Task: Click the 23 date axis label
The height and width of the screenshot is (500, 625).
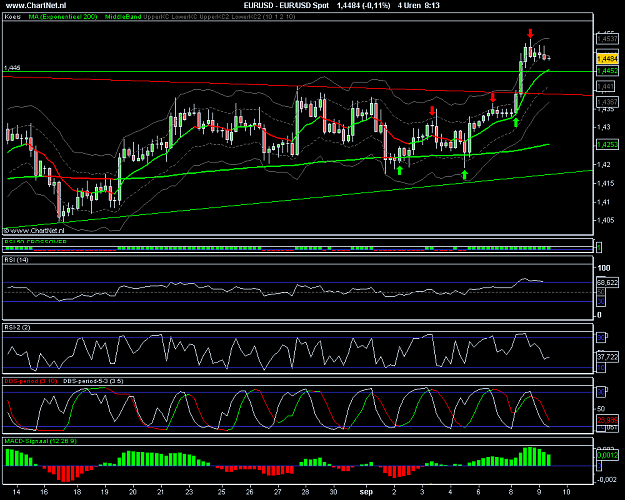Action: pos(189,492)
